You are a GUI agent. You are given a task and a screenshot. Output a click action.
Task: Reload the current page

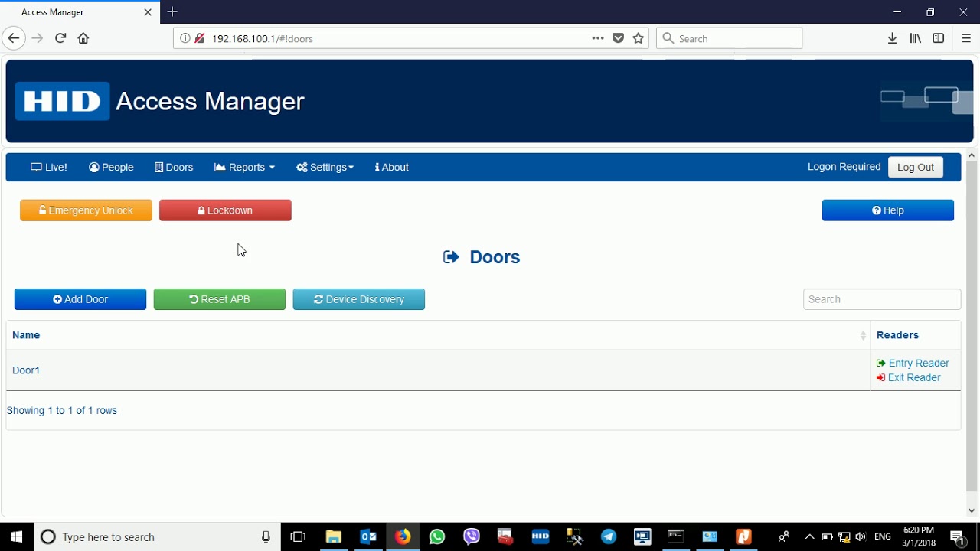[60, 38]
